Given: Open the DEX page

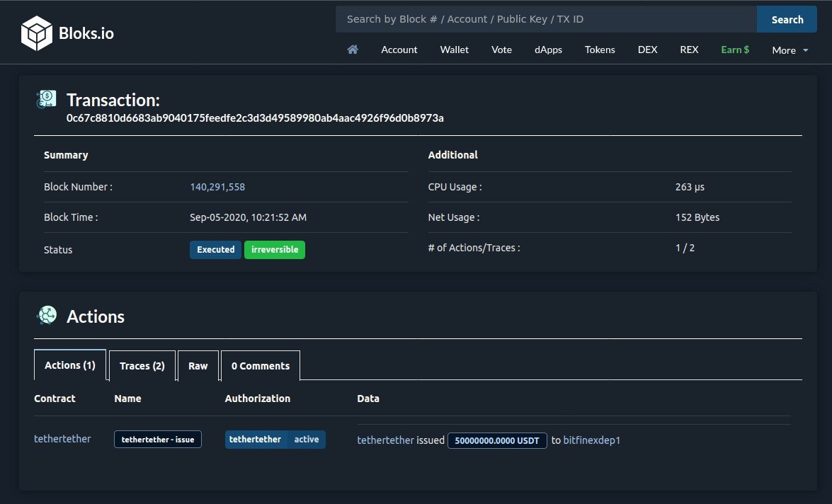Looking at the screenshot, I should pyautogui.click(x=647, y=50).
